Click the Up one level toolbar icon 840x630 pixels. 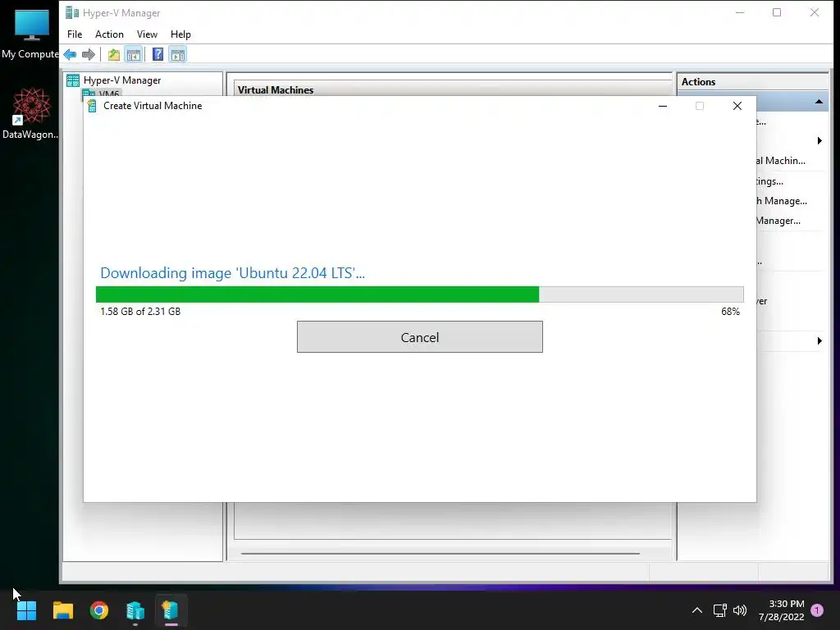113,54
